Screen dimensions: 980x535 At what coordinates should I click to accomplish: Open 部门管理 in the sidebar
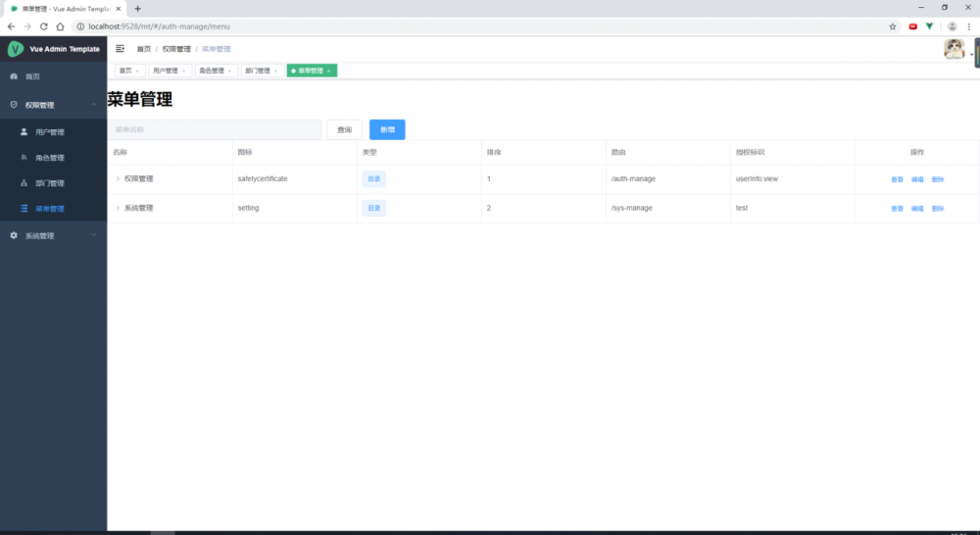pos(53,183)
